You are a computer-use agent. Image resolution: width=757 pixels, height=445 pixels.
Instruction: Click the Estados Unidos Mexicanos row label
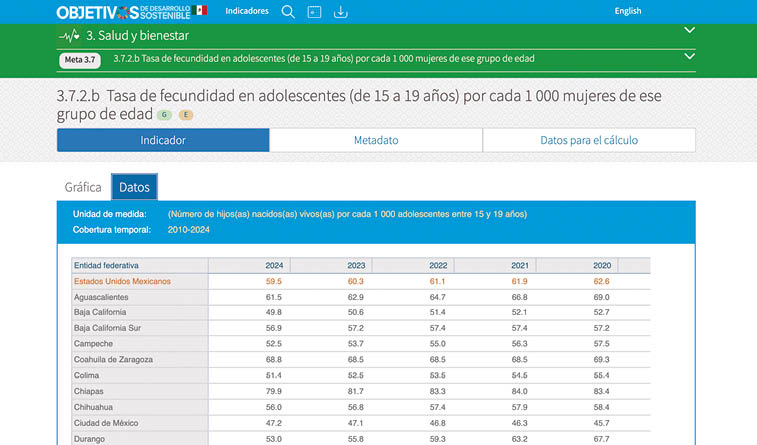pos(122,282)
